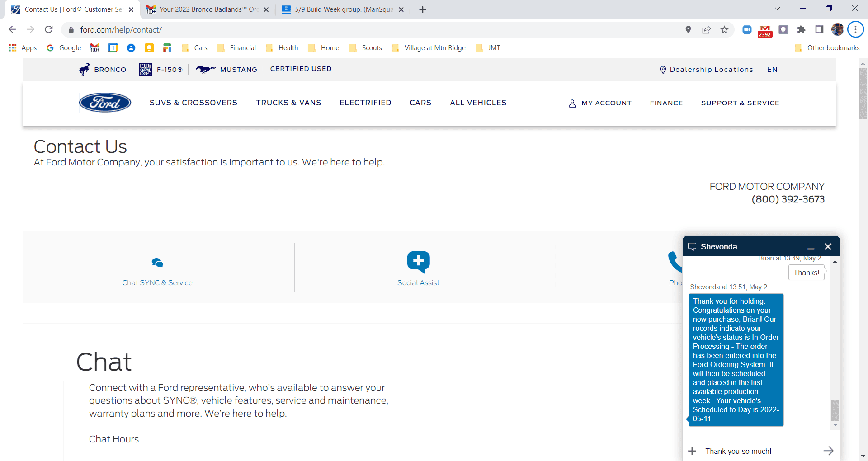Click the location pin icon in address bar
Viewport: 868px width, 461px height.
click(x=688, y=30)
